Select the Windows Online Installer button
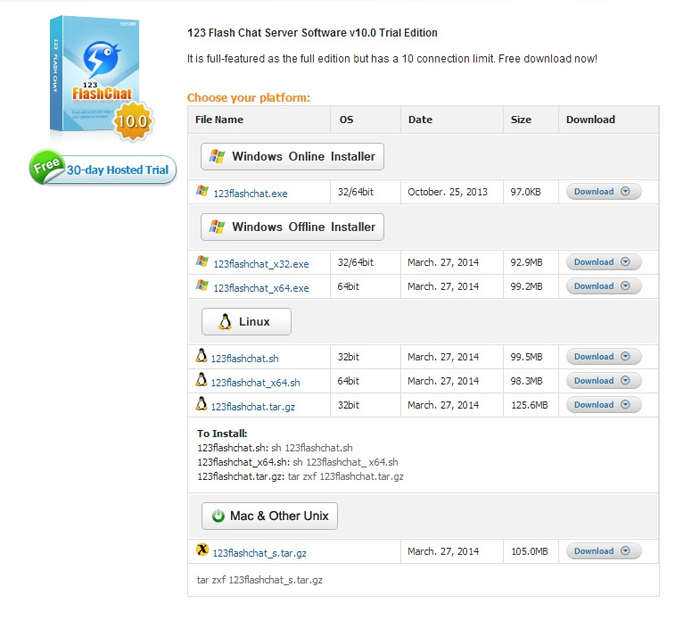 point(292,156)
